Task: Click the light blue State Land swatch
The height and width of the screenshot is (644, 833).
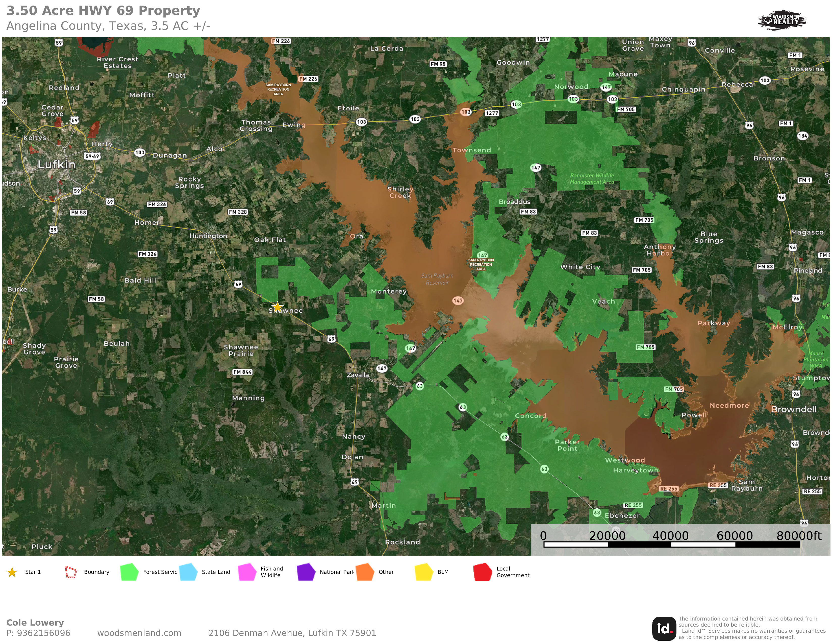Action: pos(188,572)
